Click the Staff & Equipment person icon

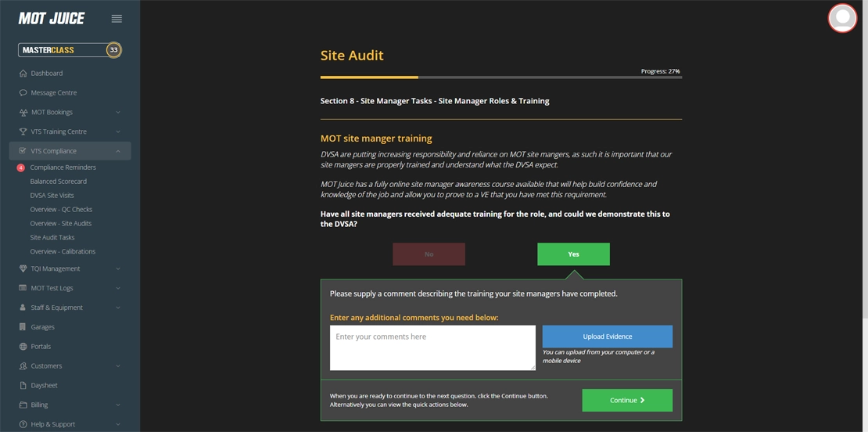[23, 308]
